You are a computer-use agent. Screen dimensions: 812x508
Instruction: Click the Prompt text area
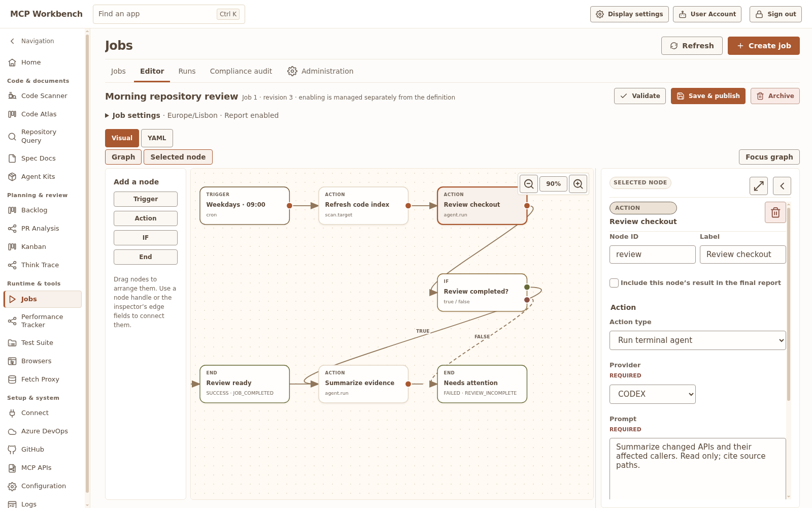[x=698, y=468]
